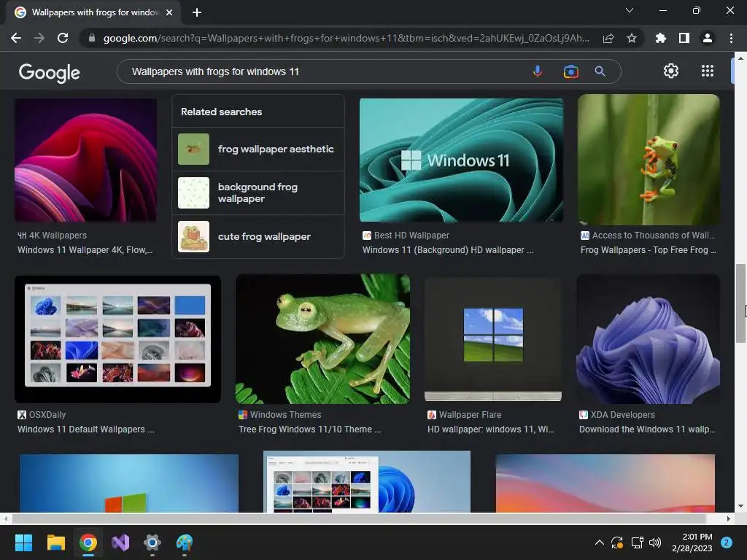Screen dimensions: 747x560
Task: Click Download the Windows 11 wallp... title
Action: point(647,429)
